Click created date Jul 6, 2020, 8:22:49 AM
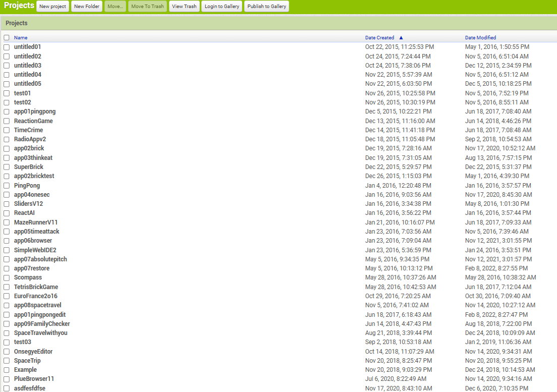Viewport: 557px width, 392px height. pyautogui.click(x=396, y=379)
